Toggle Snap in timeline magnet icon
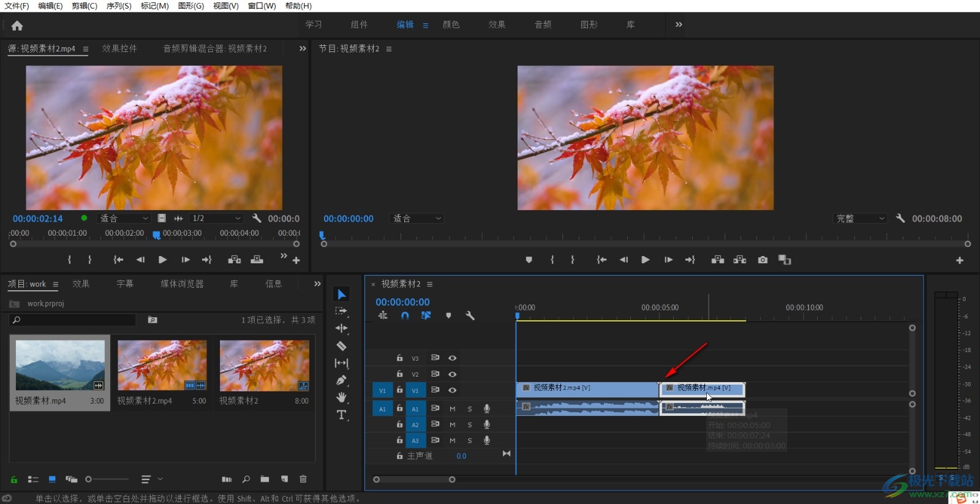 405,315
